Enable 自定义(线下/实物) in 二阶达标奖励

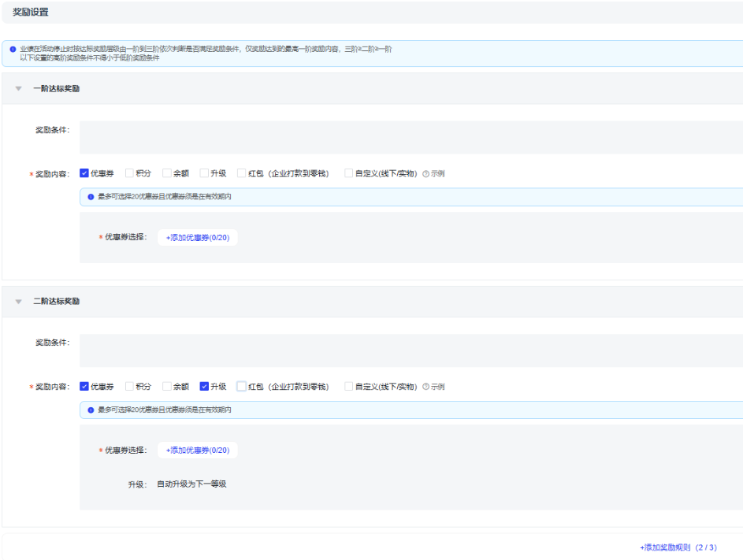(x=349, y=386)
